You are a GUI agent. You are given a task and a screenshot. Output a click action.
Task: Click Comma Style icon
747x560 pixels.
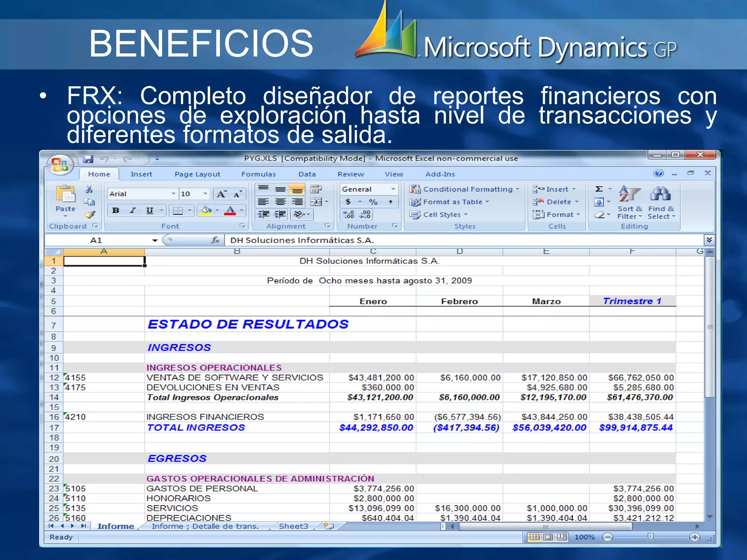coord(391,202)
